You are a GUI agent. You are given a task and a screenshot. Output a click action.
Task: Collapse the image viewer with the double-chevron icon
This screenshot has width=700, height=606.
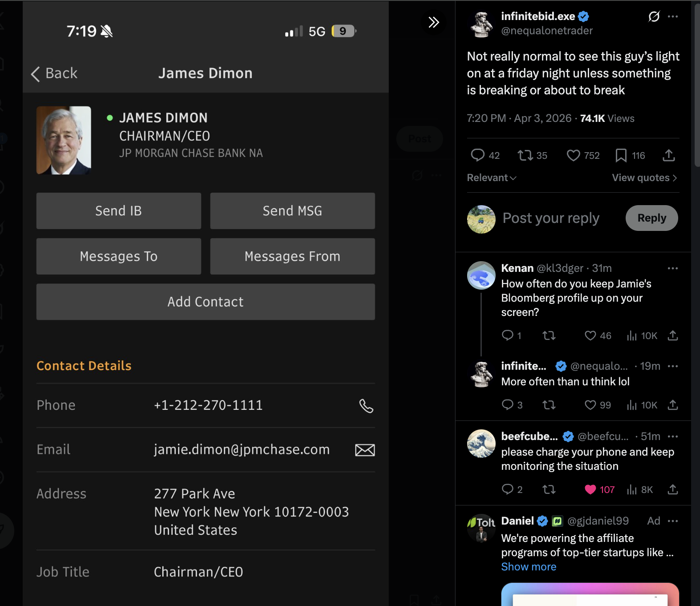[434, 22]
